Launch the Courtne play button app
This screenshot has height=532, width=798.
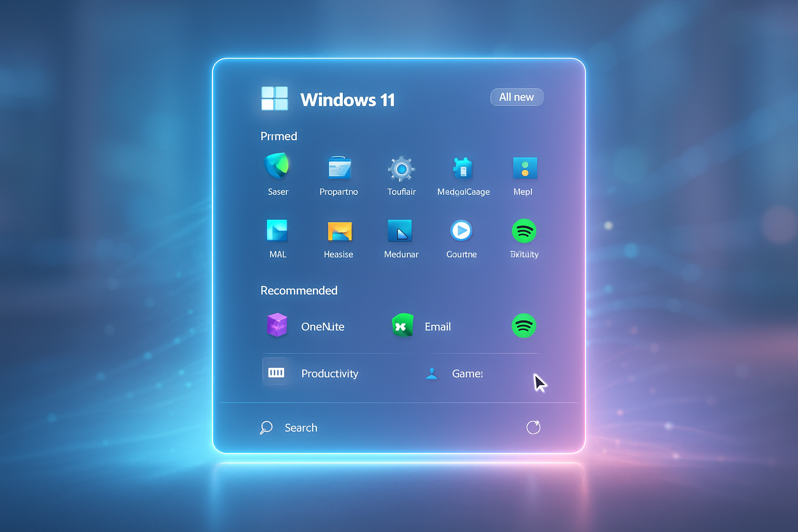point(461,231)
